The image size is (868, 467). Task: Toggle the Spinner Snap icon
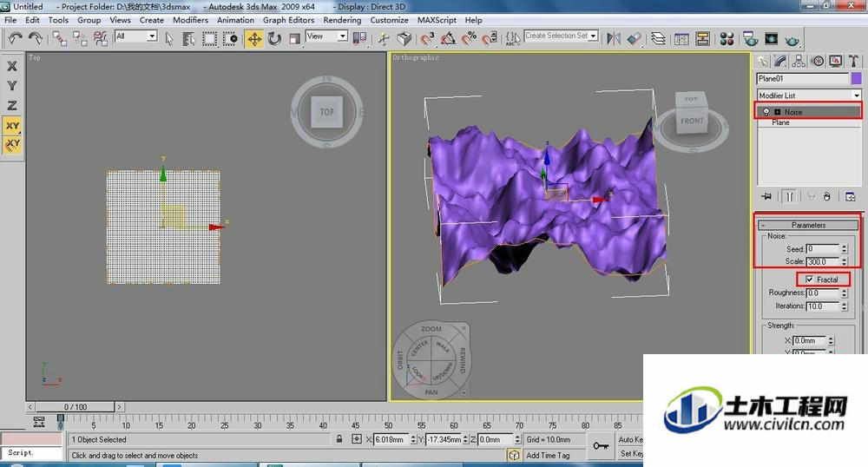(x=490, y=38)
